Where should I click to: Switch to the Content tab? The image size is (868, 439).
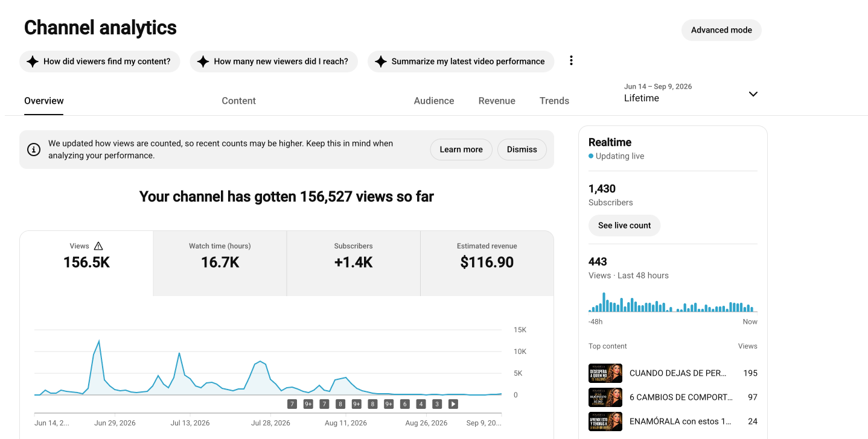(x=238, y=101)
